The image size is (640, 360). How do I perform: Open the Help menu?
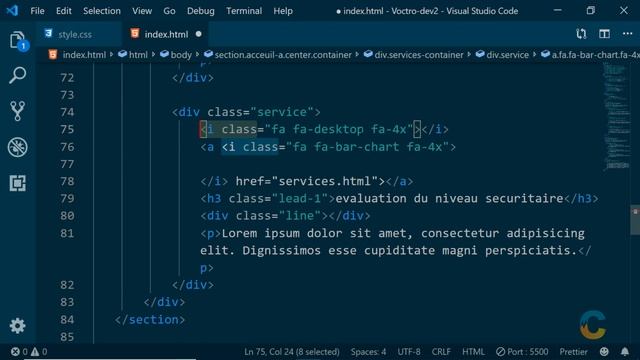[x=283, y=11]
